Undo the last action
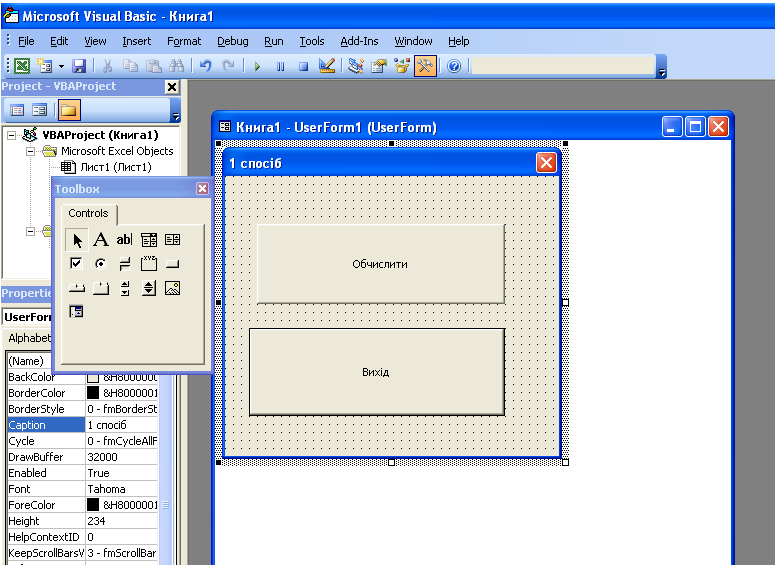Image resolution: width=775 pixels, height=565 pixels. tap(206, 66)
